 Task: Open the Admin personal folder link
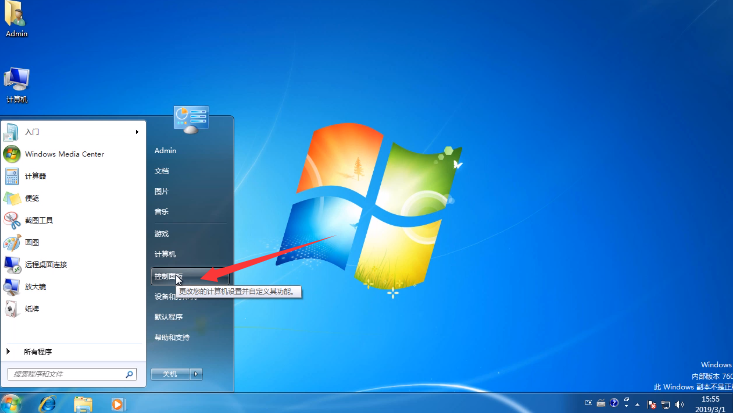coord(165,151)
